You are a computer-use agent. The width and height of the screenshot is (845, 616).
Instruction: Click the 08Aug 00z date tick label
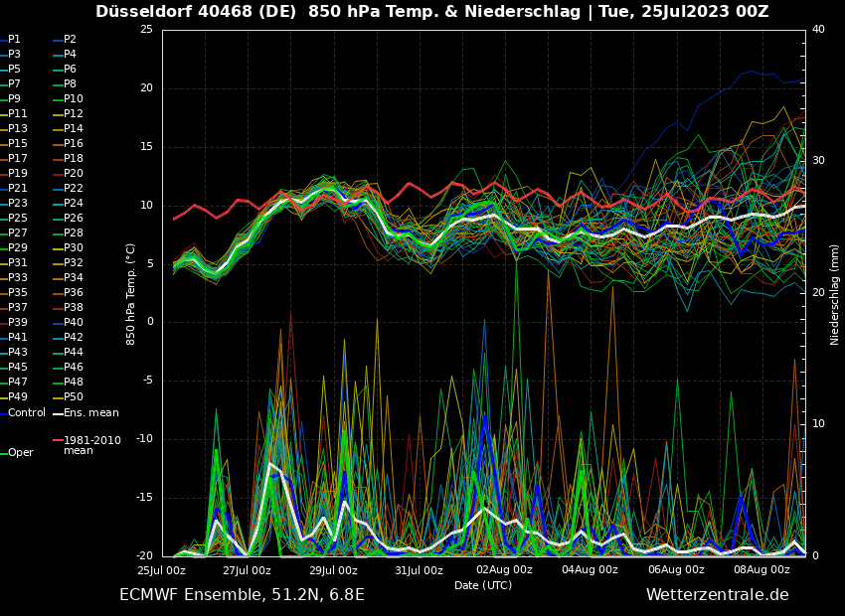(761, 570)
